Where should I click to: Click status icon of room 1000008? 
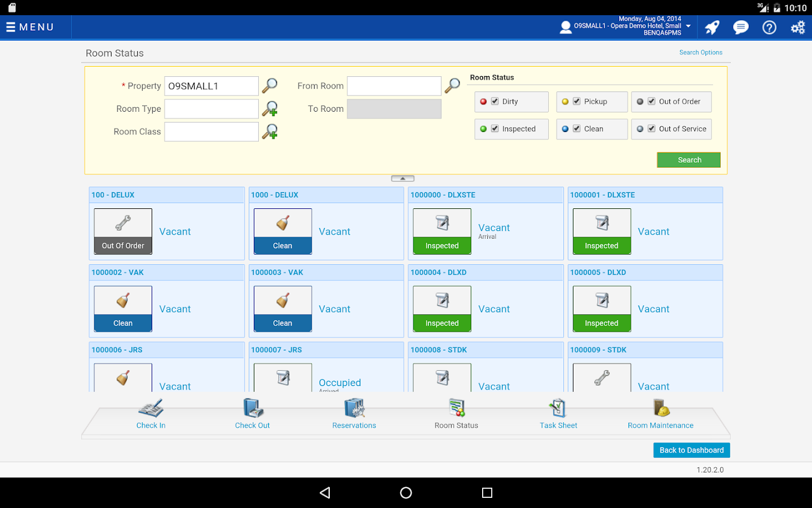(442, 378)
